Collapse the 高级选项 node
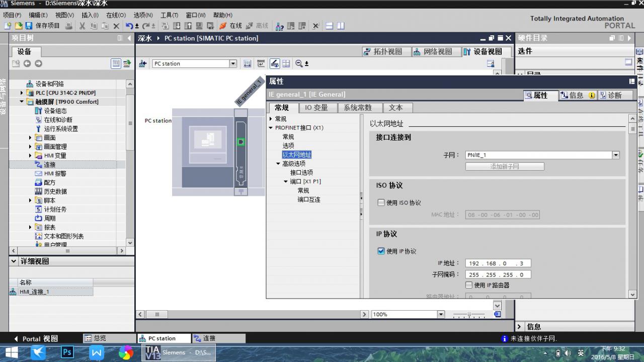644x362 pixels. [x=278, y=164]
